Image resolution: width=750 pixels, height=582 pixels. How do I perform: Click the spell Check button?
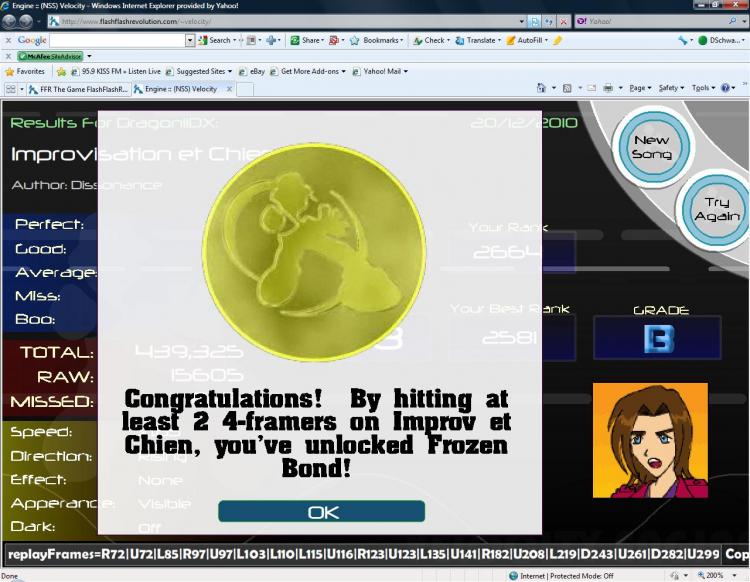point(431,41)
